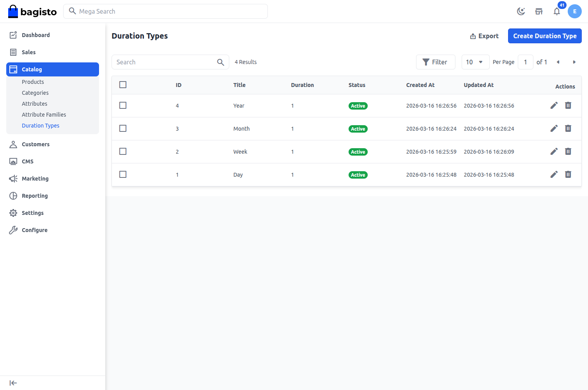The width and height of the screenshot is (588, 390).
Task: Toggle dark mode using the moon icon
Action: coord(521,11)
